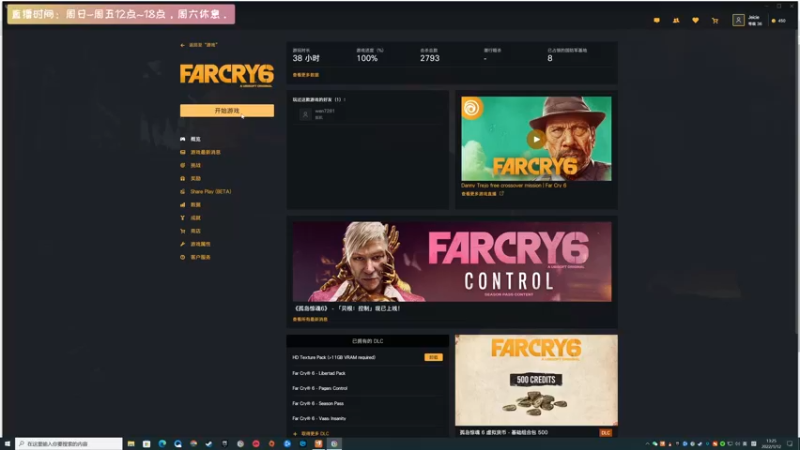This screenshot has height=450, width=800.
Task: Click the 'view more stats' yellow link under 38 小时
Action: [306, 75]
